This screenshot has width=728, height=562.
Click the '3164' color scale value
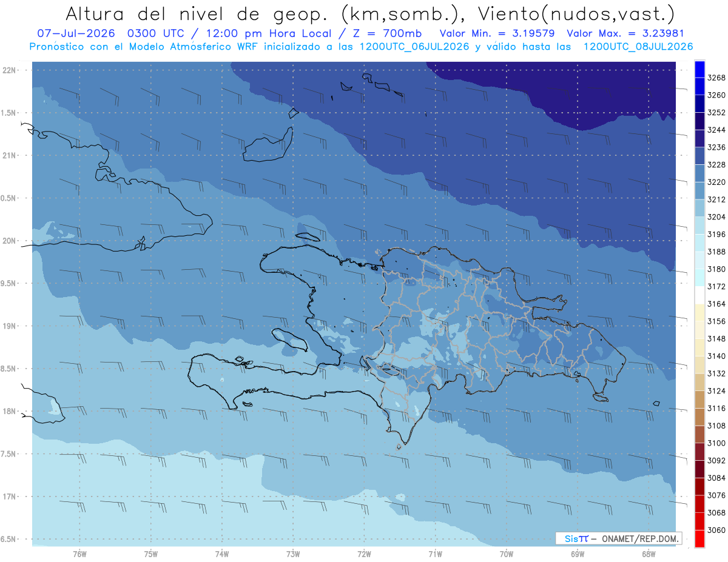pyautogui.click(x=716, y=304)
